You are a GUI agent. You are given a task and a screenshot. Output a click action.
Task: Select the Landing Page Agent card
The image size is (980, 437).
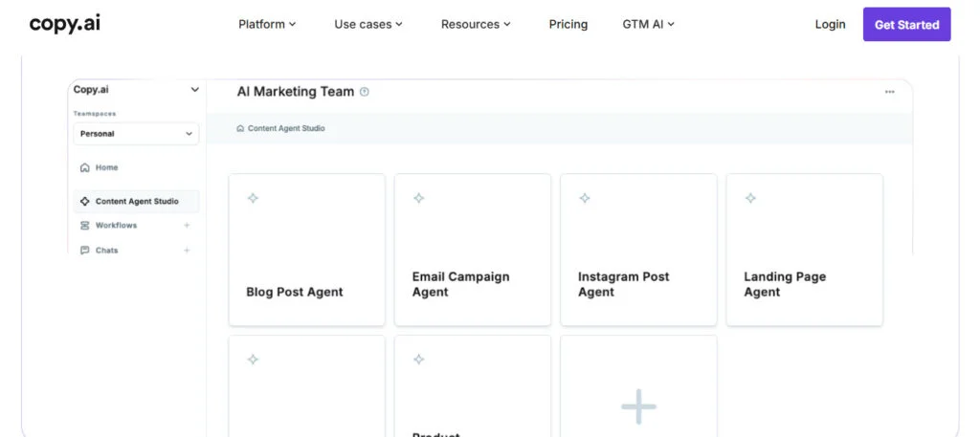(804, 250)
